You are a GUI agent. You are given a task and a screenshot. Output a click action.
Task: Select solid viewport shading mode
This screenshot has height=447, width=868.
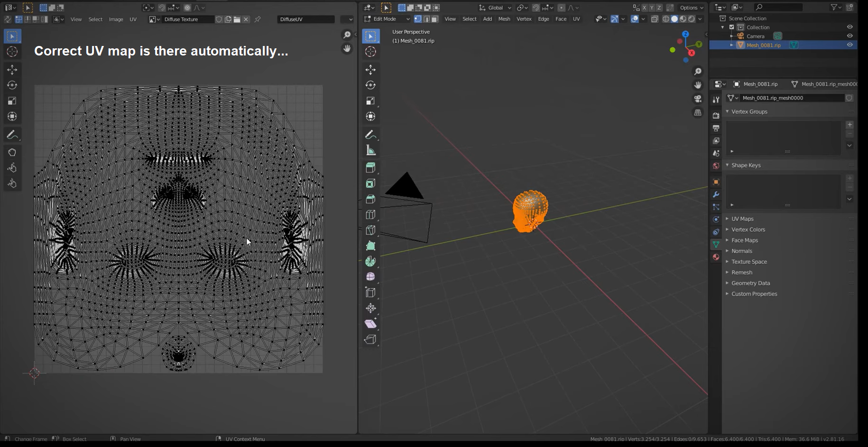click(674, 19)
